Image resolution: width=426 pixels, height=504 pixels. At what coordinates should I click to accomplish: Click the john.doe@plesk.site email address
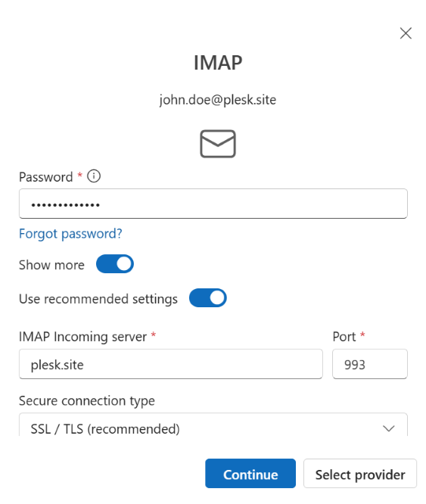click(218, 100)
